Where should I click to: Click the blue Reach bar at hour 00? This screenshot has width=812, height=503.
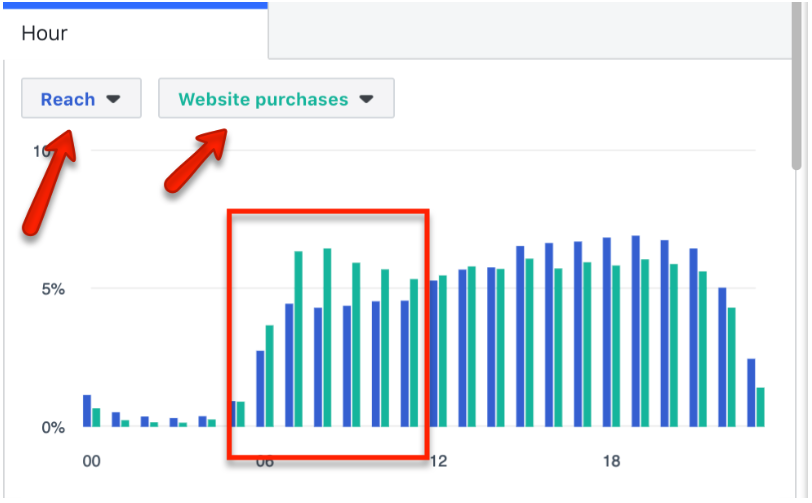click(87, 411)
